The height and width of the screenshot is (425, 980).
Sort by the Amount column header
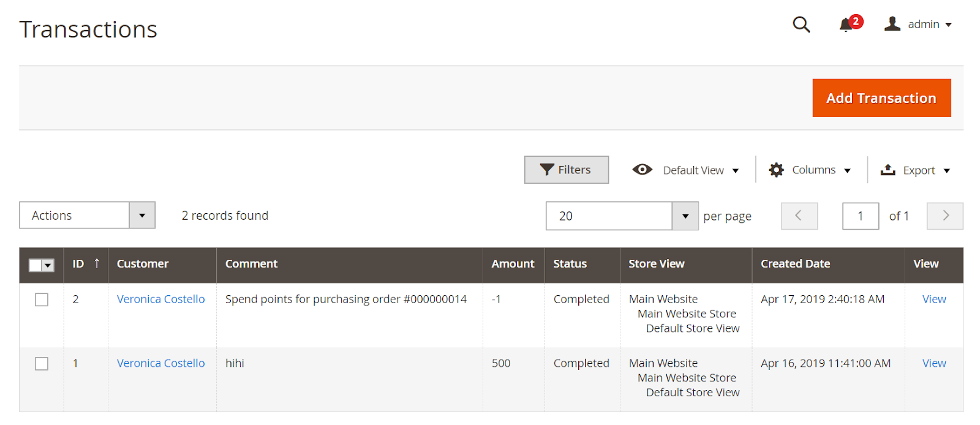pyautogui.click(x=513, y=264)
